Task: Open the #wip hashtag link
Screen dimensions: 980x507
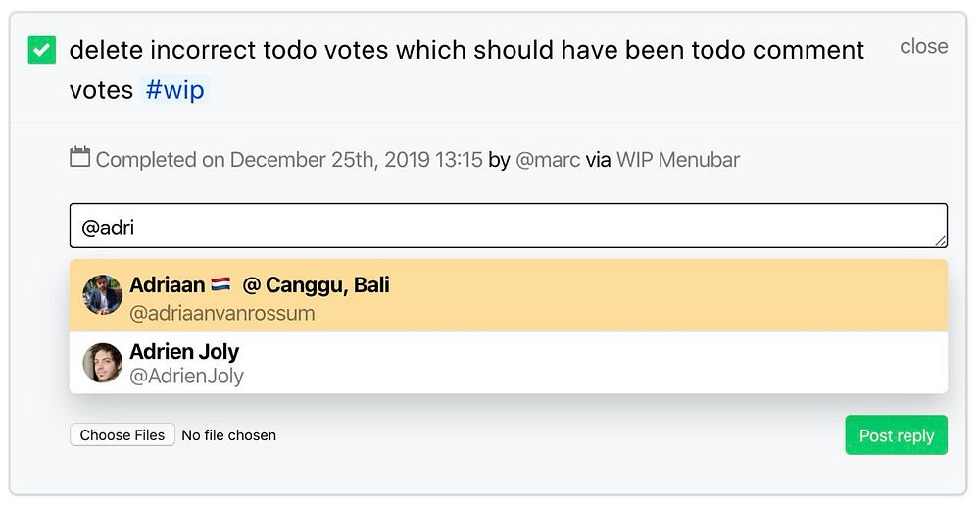Action: tap(174, 90)
